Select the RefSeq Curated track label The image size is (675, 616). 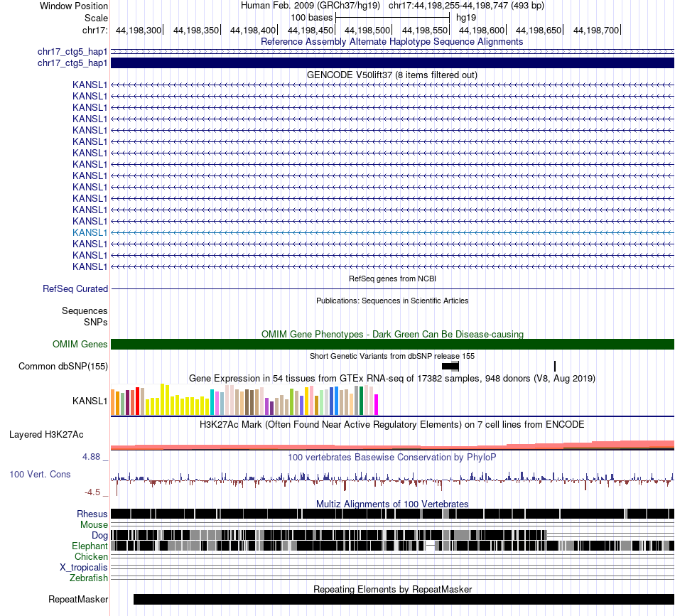tap(75, 289)
